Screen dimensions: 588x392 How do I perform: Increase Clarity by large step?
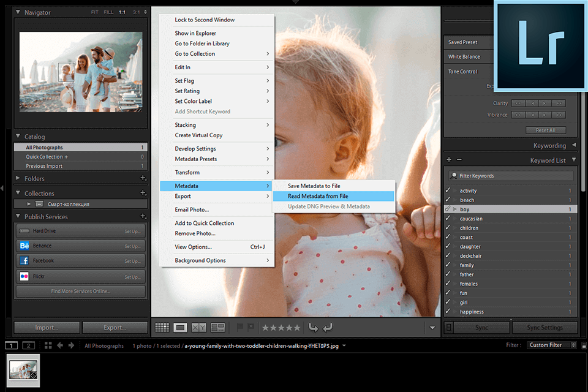pos(559,103)
